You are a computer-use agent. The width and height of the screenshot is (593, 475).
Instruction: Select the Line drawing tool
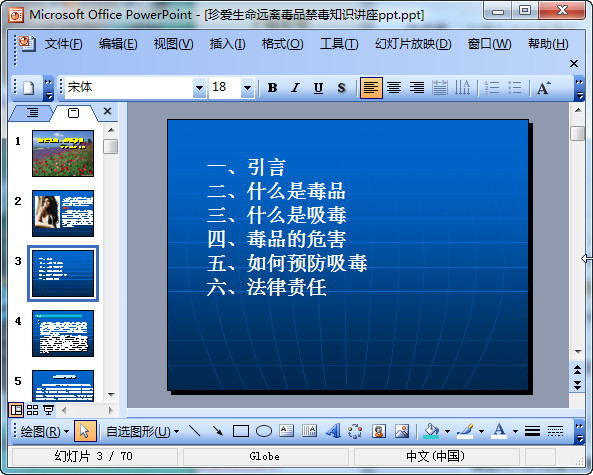click(194, 431)
